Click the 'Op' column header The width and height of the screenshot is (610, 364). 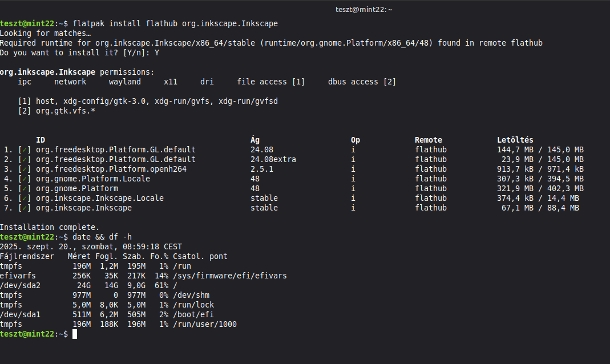pyautogui.click(x=355, y=140)
